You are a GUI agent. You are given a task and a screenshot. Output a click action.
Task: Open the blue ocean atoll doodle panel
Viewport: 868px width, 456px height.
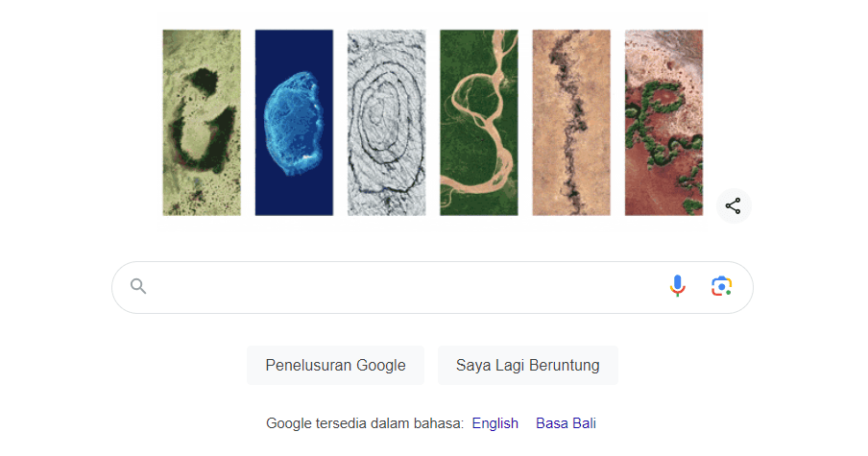coord(294,122)
